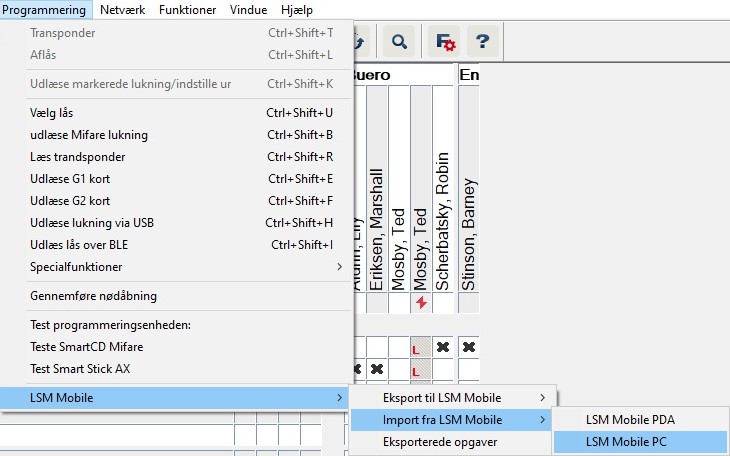Click the question mark help icon
This screenshot has height=456, width=730.
coord(483,42)
